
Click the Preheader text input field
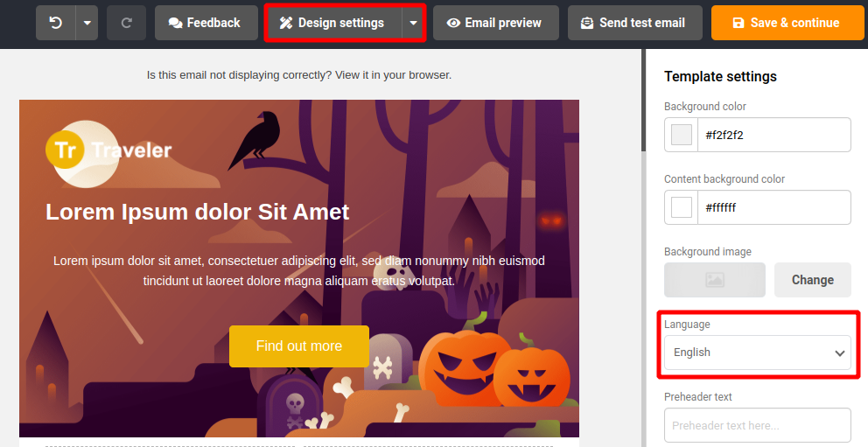pos(757,425)
